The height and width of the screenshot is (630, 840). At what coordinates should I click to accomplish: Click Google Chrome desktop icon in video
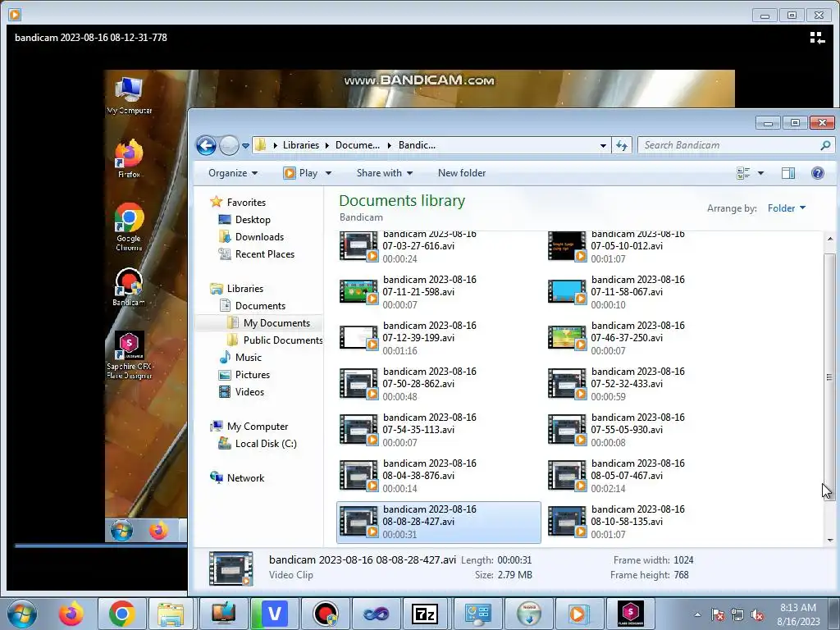[129, 226]
